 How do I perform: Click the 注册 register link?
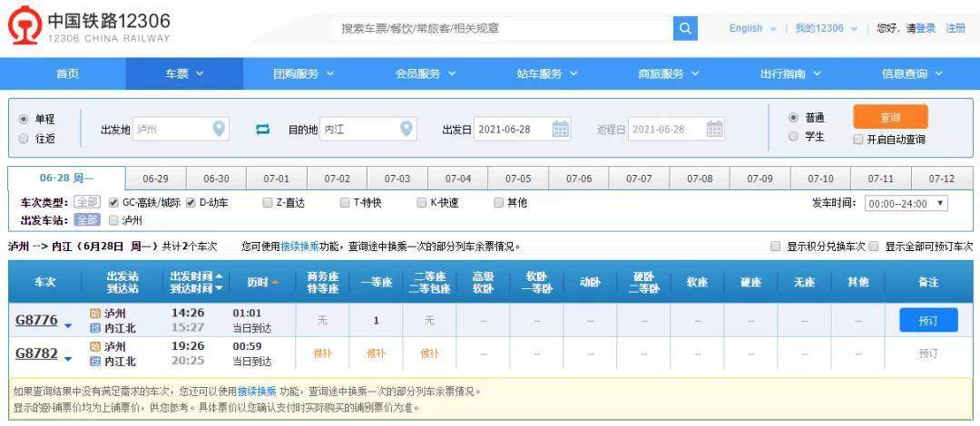[x=955, y=28]
